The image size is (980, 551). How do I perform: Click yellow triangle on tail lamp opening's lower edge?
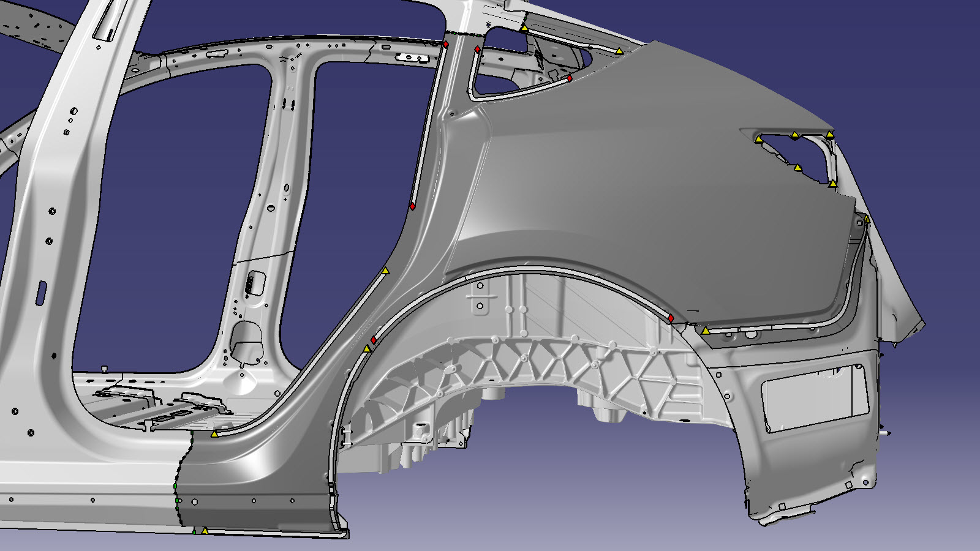[797, 167]
